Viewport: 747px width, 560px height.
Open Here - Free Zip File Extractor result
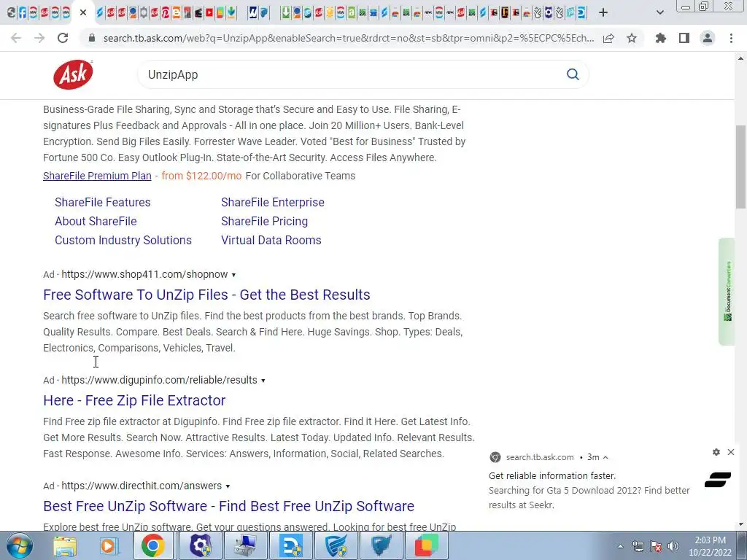134,400
